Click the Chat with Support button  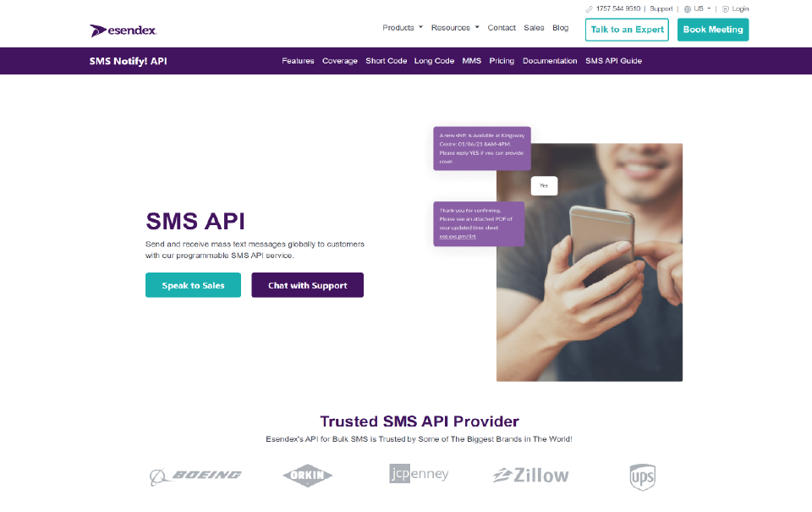(308, 285)
